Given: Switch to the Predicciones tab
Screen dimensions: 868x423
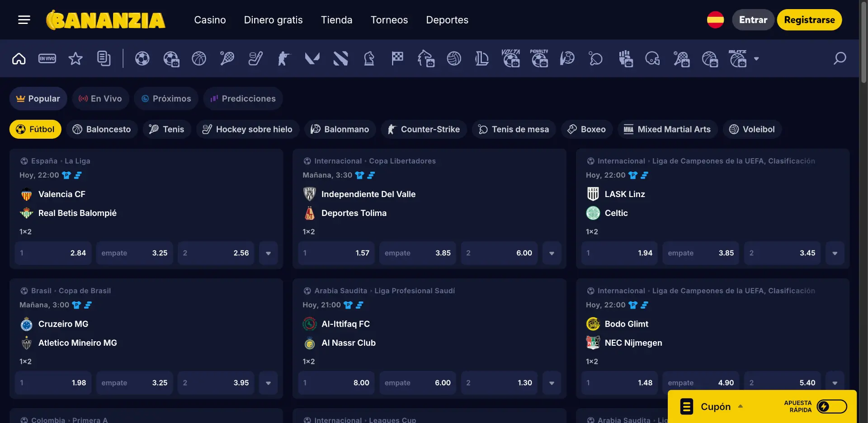Looking at the screenshot, I should (243, 99).
